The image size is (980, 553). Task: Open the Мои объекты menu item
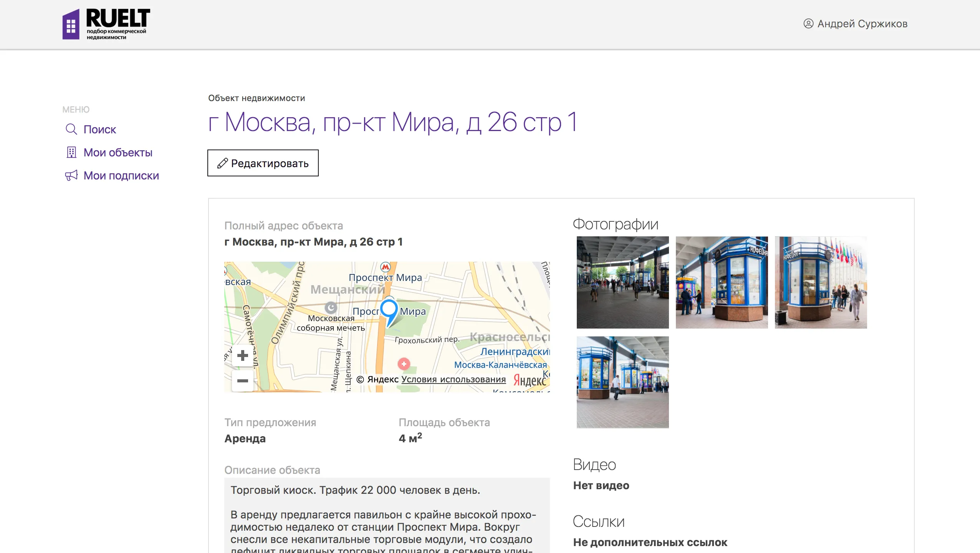tap(118, 153)
